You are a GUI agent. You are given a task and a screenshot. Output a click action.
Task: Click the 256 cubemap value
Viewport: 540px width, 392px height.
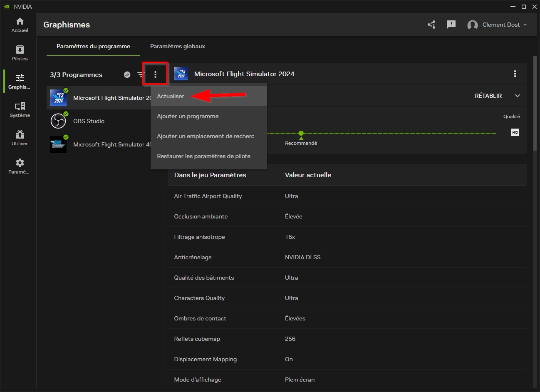click(290, 339)
